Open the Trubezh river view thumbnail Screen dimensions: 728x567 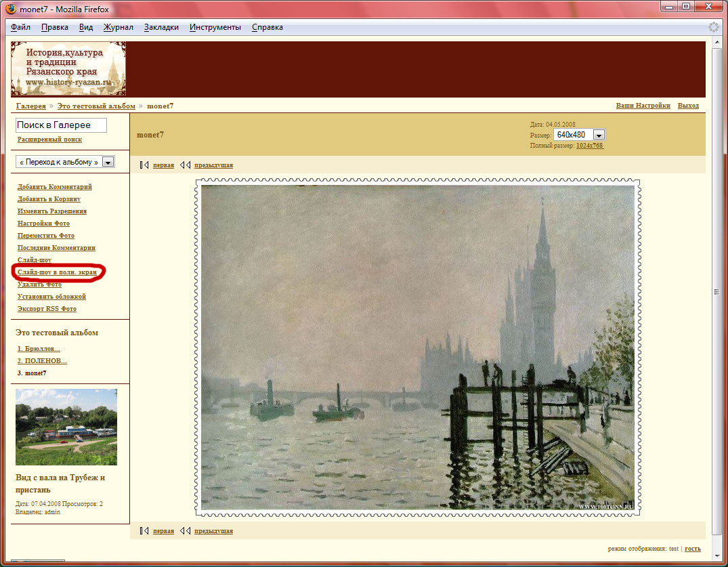66,427
